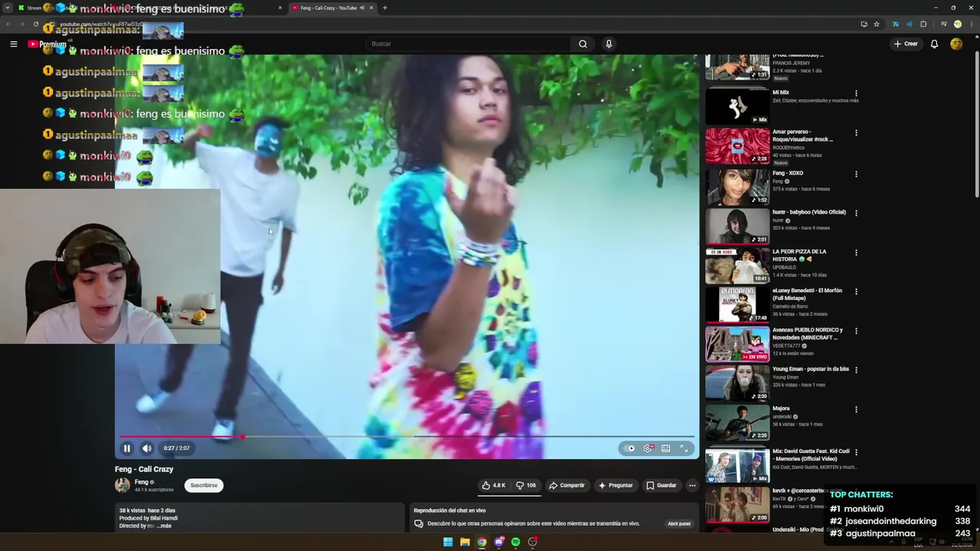Open the hunt'r - babyboo video title

pyautogui.click(x=809, y=212)
